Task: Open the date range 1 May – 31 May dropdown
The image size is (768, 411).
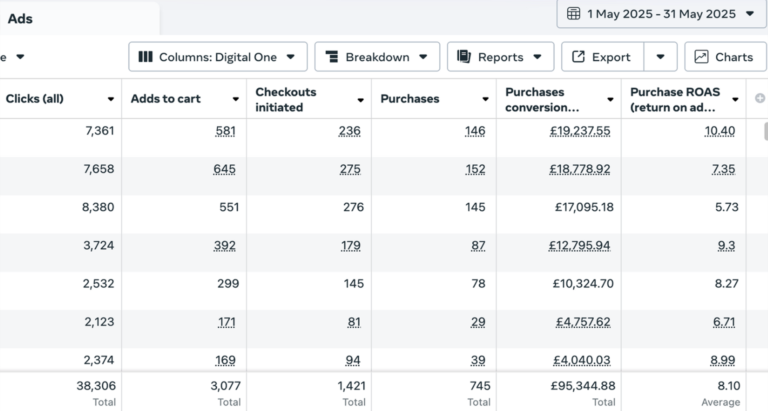Action: point(662,14)
